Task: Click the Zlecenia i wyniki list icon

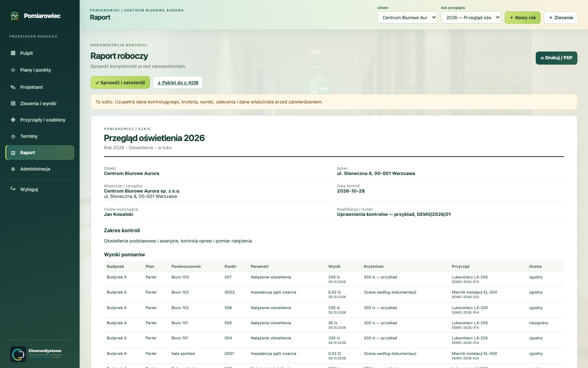Action: (13, 103)
